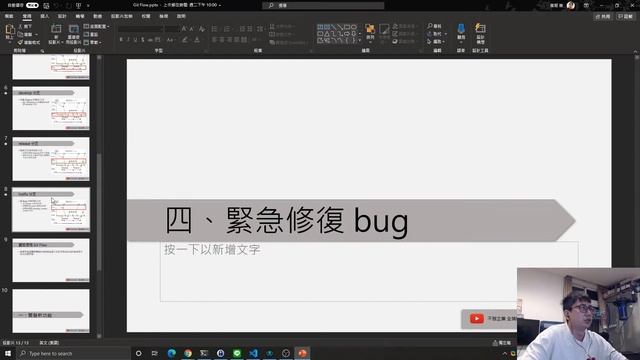The height and width of the screenshot is (360, 640).
Task: Click the font color A swatch
Action: point(197,40)
